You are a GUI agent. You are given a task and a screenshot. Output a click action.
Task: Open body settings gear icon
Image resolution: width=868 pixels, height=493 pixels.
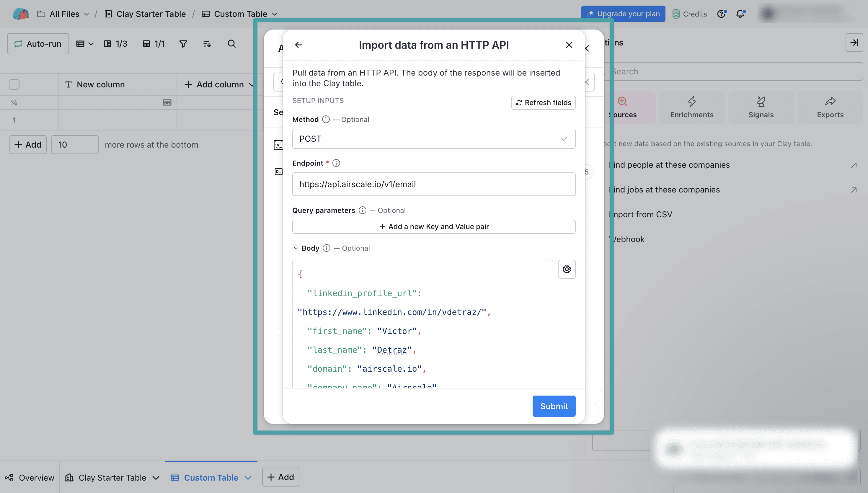(566, 269)
